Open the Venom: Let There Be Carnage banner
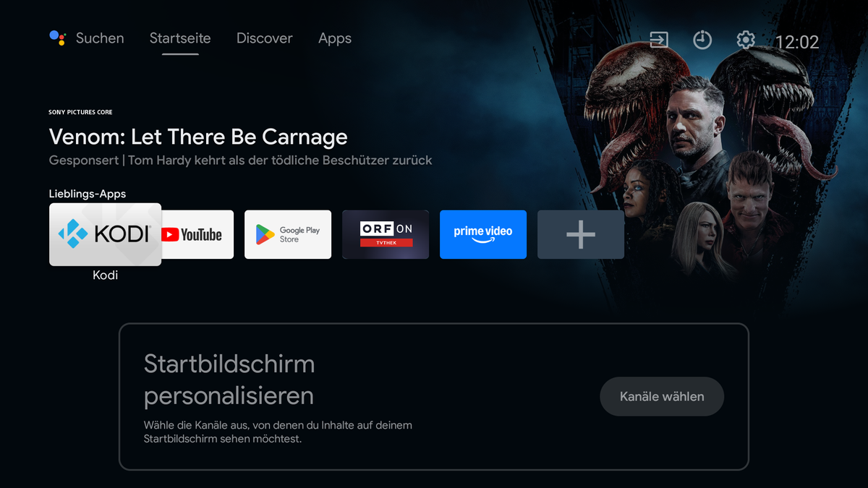The height and width of the screenshot is (488, 868). pos(687,145)
